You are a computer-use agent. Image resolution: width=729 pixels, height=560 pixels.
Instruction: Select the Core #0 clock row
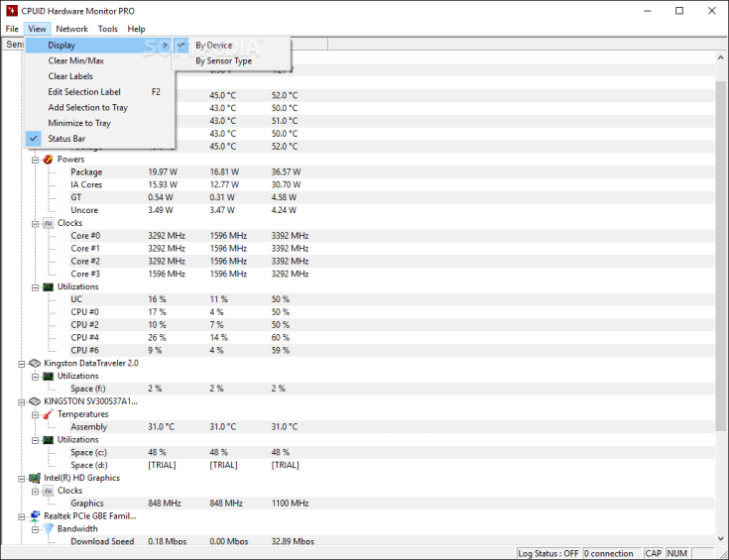85,236
